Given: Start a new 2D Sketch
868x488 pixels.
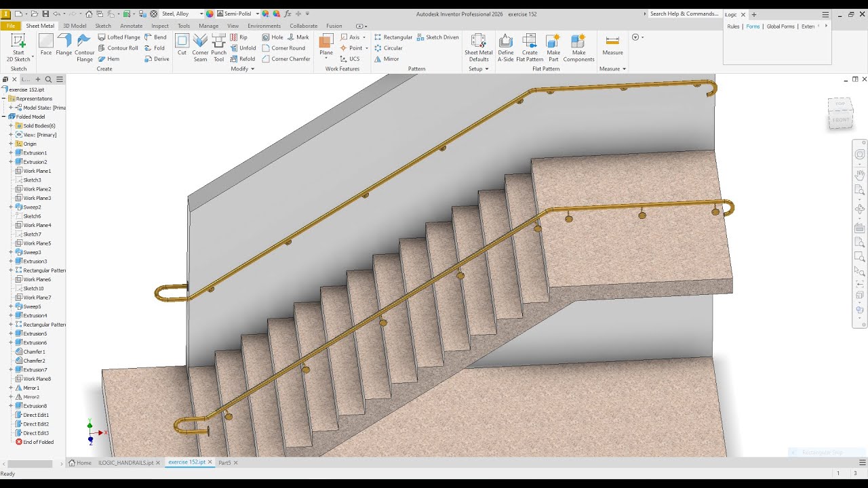Looking at the screenshot, I should click(x=18, y=47).
